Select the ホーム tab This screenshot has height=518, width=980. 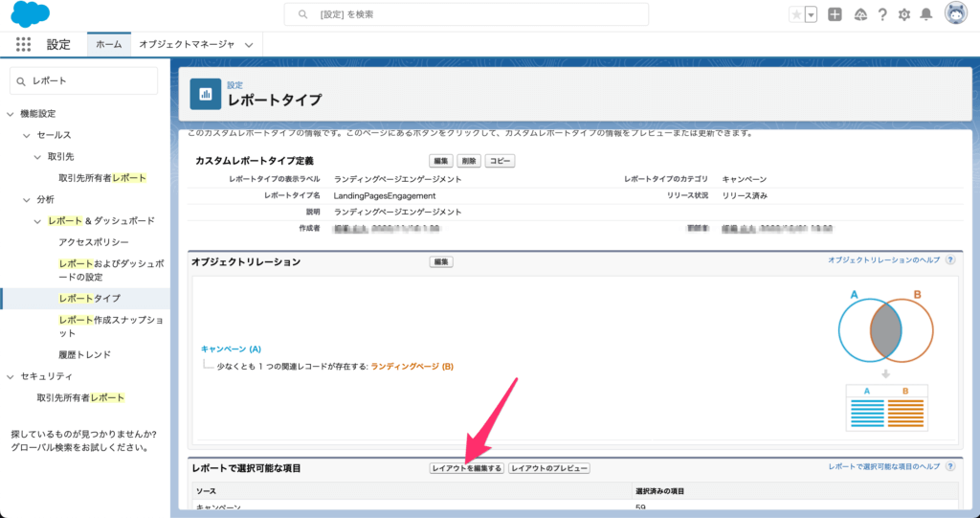point(109,44)
